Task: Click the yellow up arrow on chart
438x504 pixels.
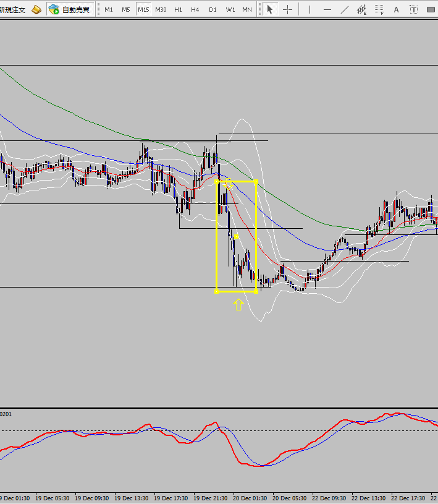Action: point(238,304)
